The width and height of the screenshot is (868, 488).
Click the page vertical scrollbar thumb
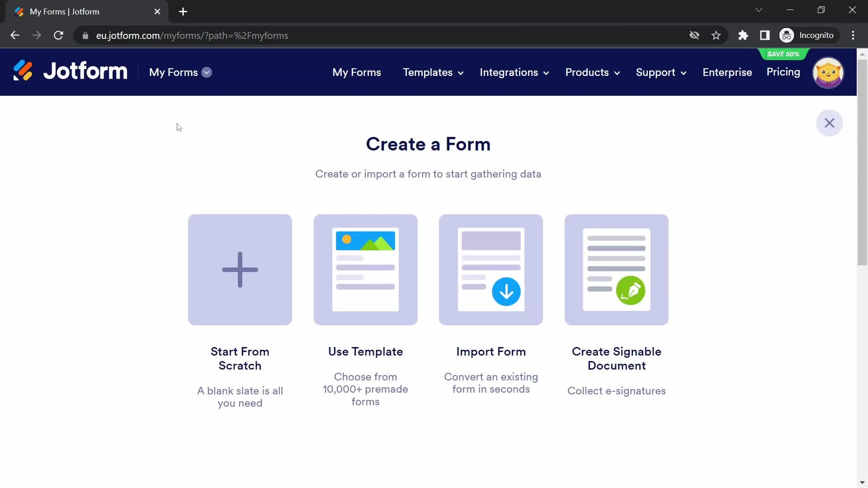coord(862,162)
